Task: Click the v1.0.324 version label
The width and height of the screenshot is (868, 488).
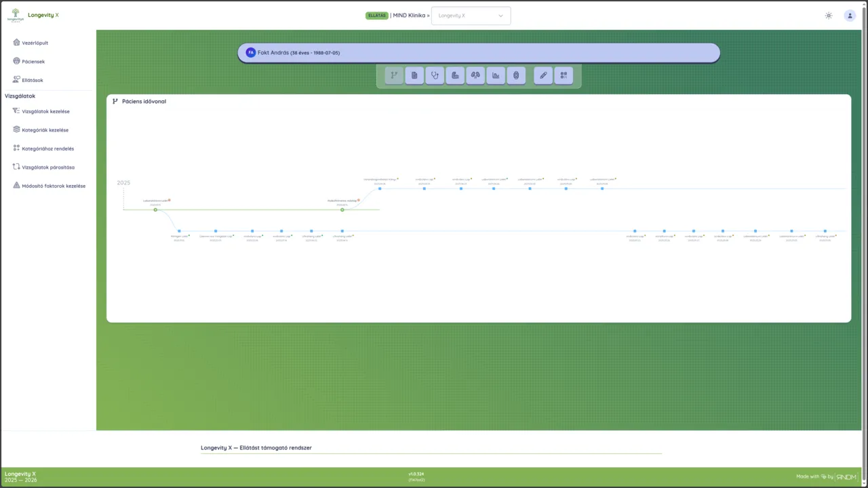Action: pyautogui.click(x=416, y=474)
